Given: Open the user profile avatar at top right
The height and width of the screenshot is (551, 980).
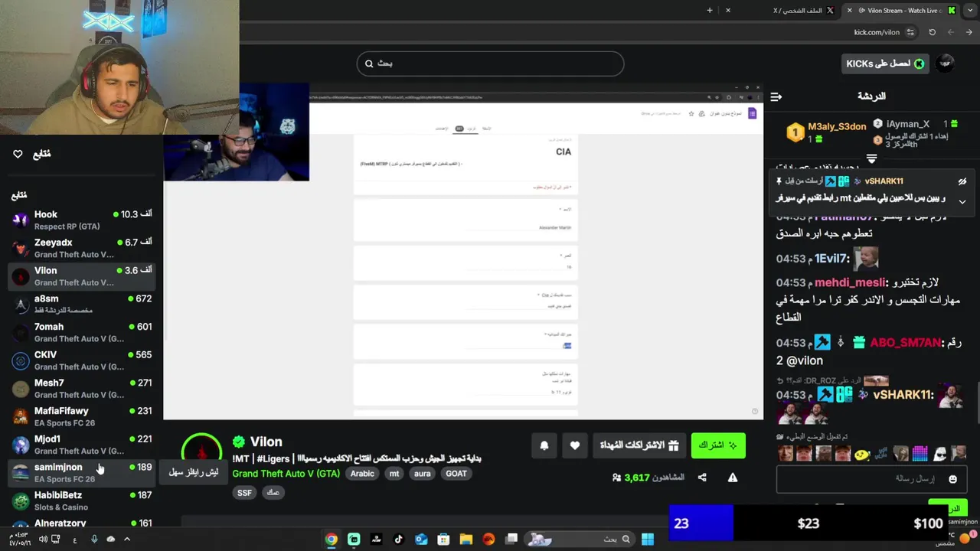Looking at the screenshot, I should (x=946, y=64).
